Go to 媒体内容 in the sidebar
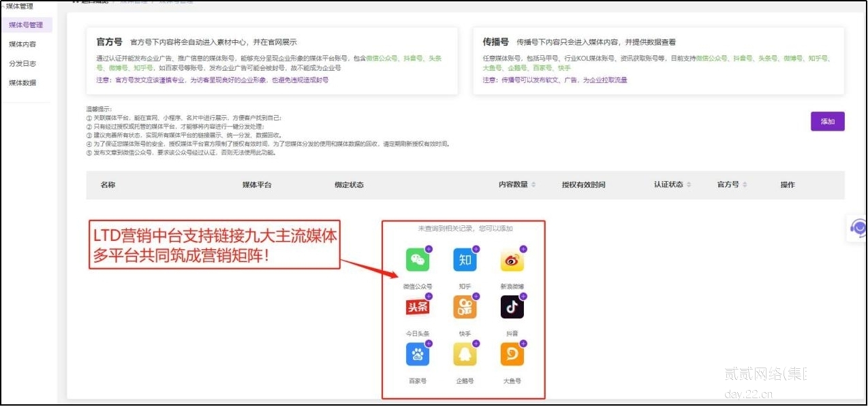This screenshot has height=407, width=868. 22,44
